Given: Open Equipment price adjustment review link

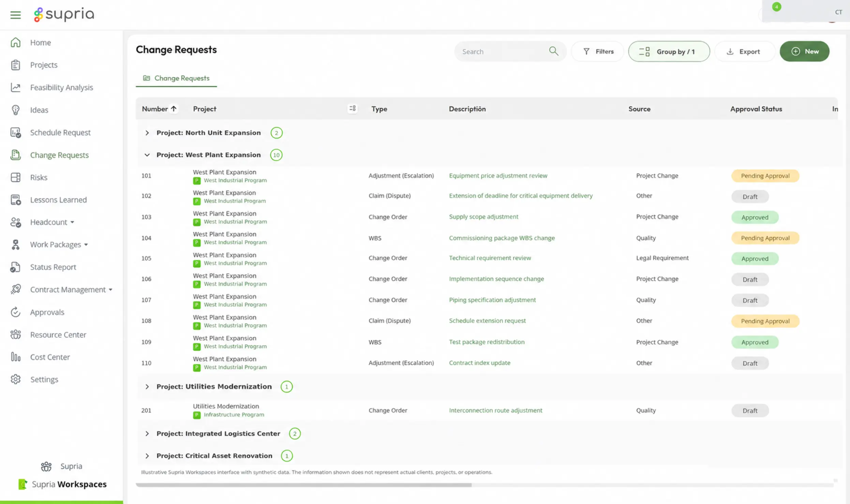Looking at the screenshot, I should [x=498, y=175].
